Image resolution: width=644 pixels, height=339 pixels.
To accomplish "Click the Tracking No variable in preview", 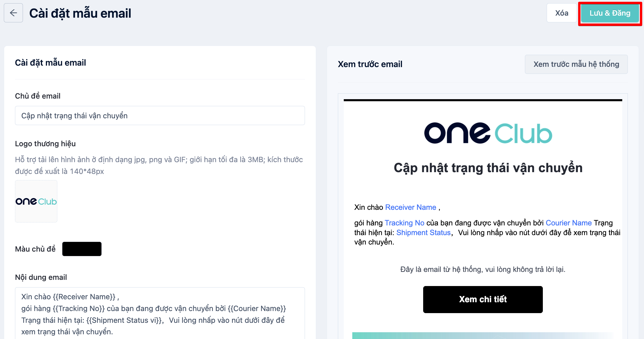I will [x=404, y=223].
